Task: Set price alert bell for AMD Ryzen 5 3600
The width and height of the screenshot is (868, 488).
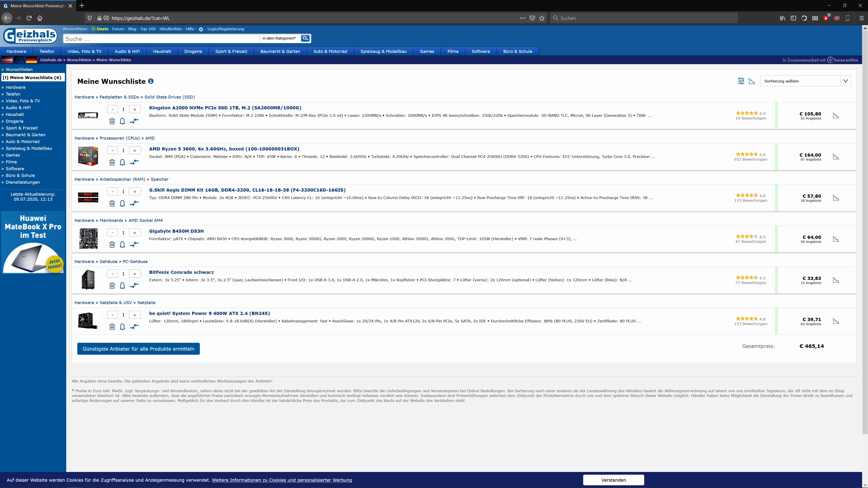Action: click(x=122, y=162)
